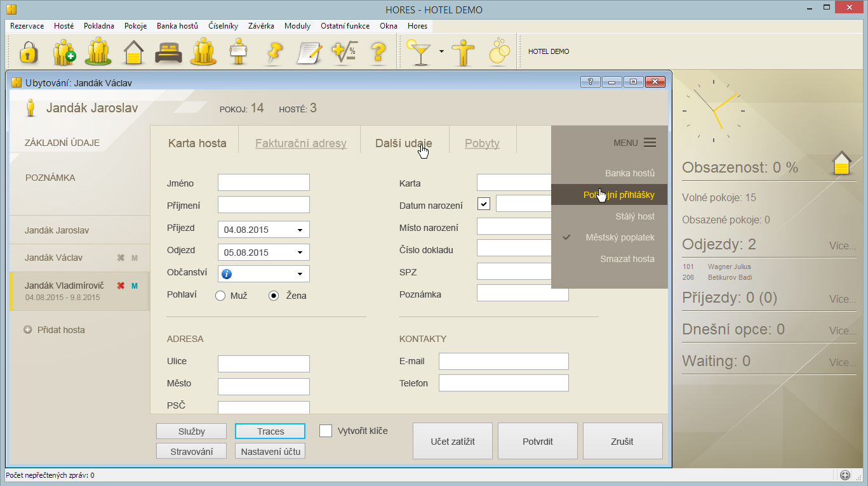Open the hamburger MENU icon
This screenshot has height=486, width=868.
point(650,143)
